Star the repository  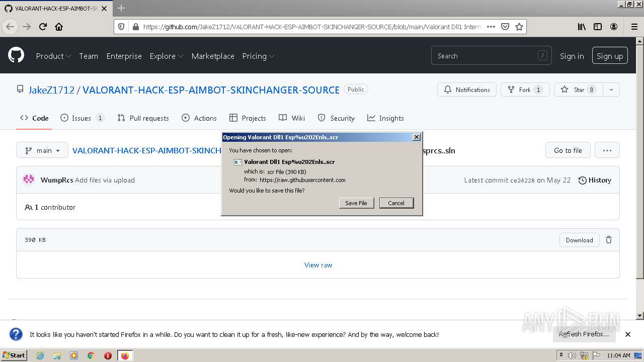[x=579, y=89]
